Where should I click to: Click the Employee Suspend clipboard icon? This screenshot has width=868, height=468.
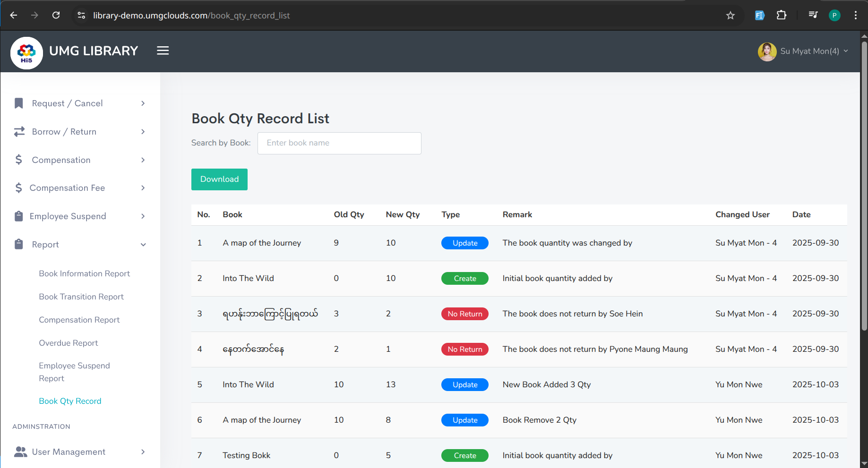[x=19, y=216]
